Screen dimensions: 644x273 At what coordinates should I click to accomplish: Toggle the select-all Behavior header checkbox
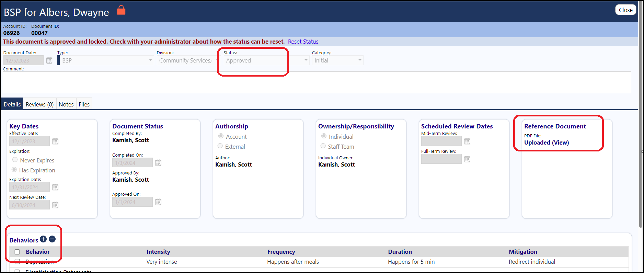[x=17, y=252]
